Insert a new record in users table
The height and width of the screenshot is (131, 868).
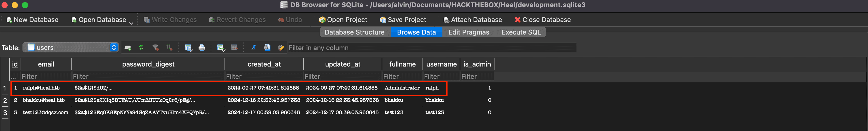point(221,48)
